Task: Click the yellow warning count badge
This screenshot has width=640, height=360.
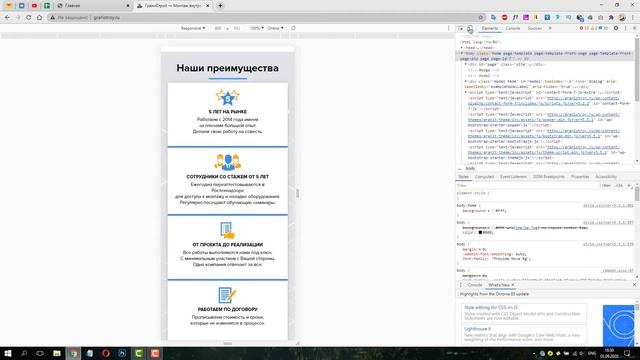Action: pyautogui.click(x=593, y=28)
